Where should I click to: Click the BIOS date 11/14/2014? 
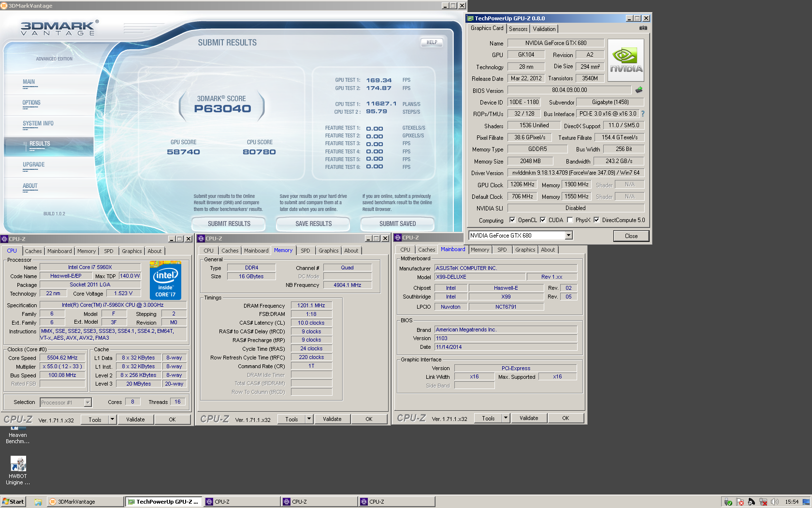(x=506, y=347)
